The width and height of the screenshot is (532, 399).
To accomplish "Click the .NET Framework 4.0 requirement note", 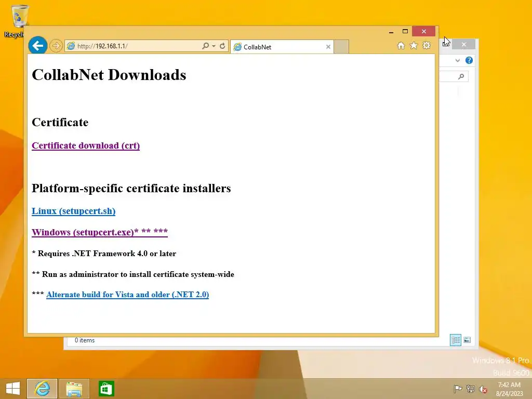I will click(104, 254).
